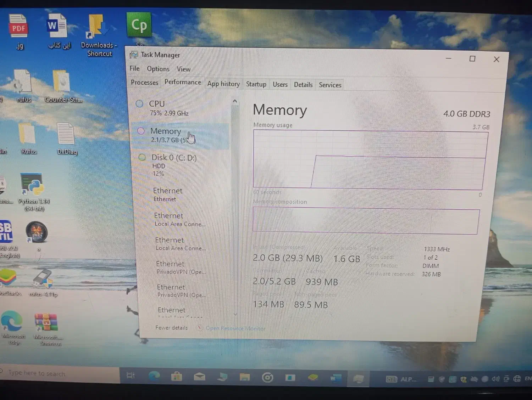Click the Memory usage graph
532x400 pixels.
(x=369, y=159)
